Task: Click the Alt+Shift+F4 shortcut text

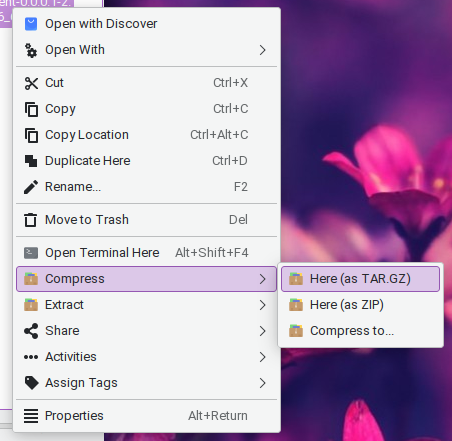Action: point(212,253)
